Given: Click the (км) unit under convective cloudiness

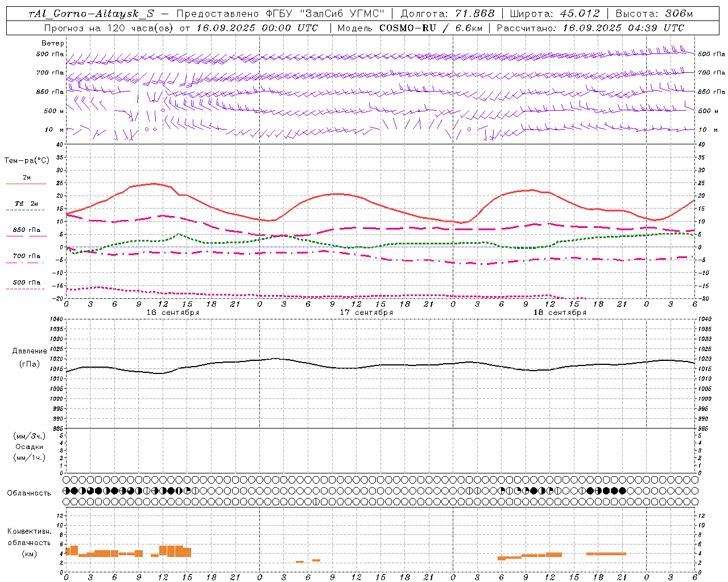Looking at the screenshot, I should point(30,554).
